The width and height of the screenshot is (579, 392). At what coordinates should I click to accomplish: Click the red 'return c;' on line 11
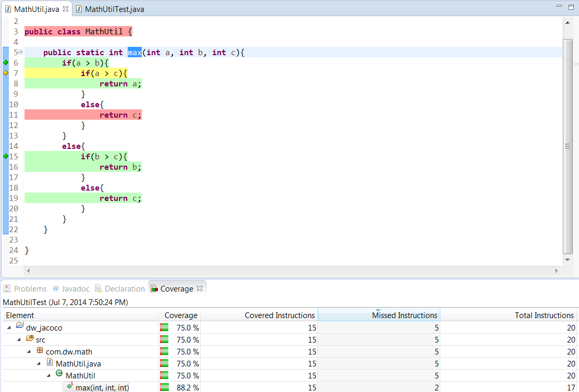(x=120, y=115)
